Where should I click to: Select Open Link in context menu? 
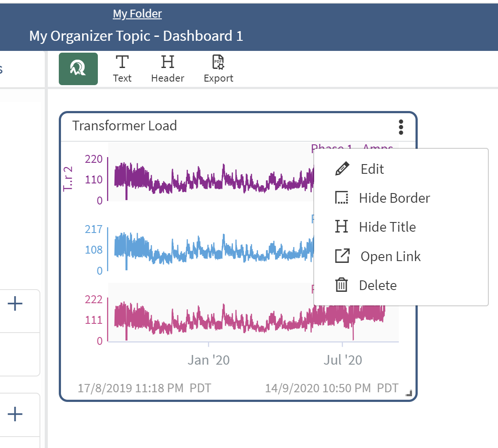(x=390, y=256)
